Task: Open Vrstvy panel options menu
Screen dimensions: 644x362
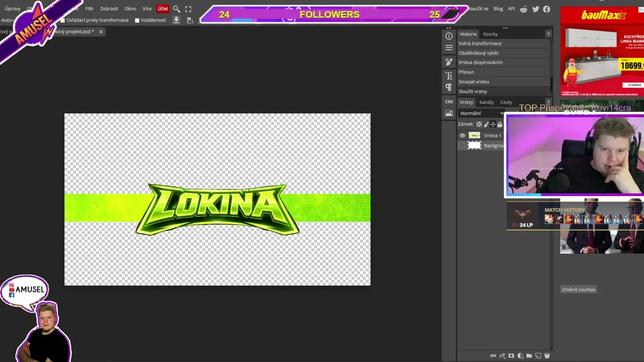Action: point(548,102)
